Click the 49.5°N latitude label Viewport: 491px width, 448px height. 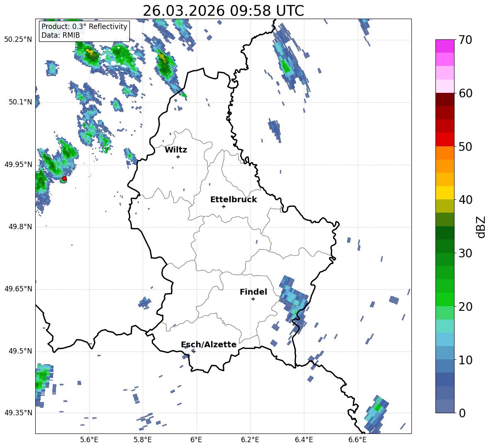click(x=20, y=351)
